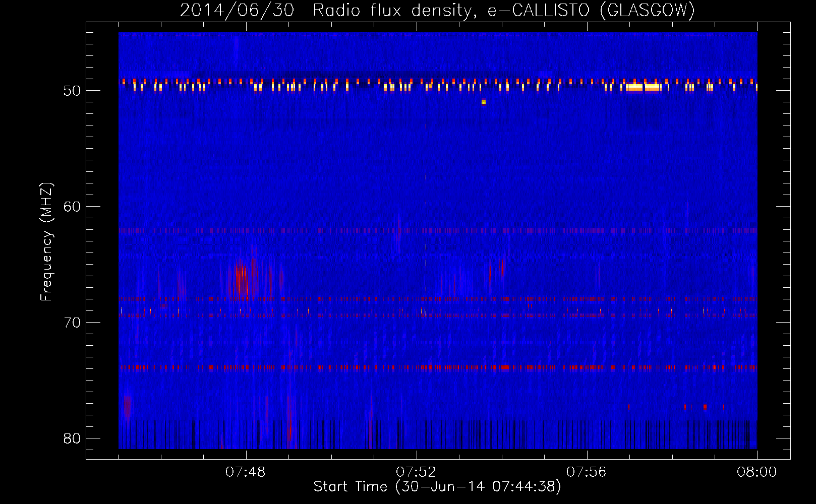
Task: Click the 07:48 time tick label
Action: pos(246,472)
